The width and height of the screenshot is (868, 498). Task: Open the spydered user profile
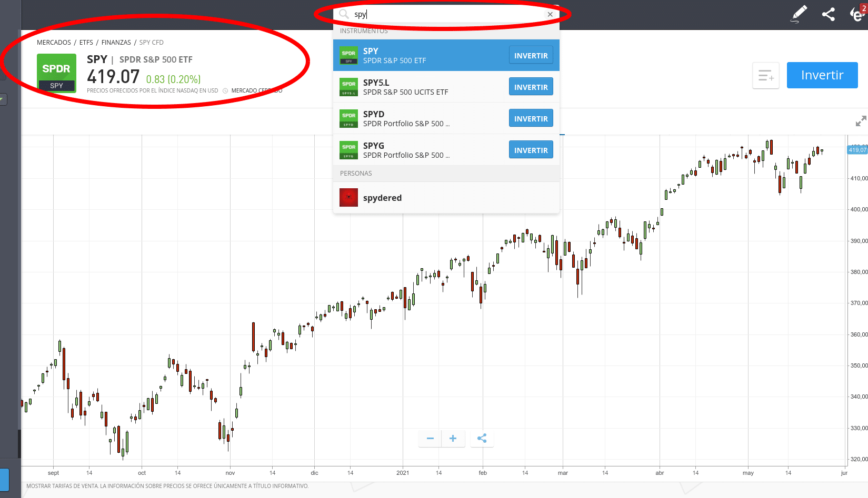[x=382, y=198]
